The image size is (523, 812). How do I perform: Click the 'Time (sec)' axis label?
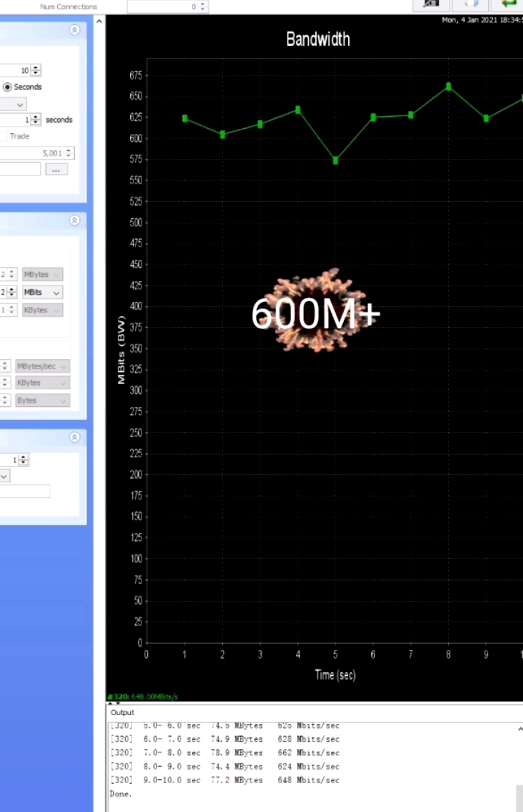pyautogui.click(x=336, y=675)
